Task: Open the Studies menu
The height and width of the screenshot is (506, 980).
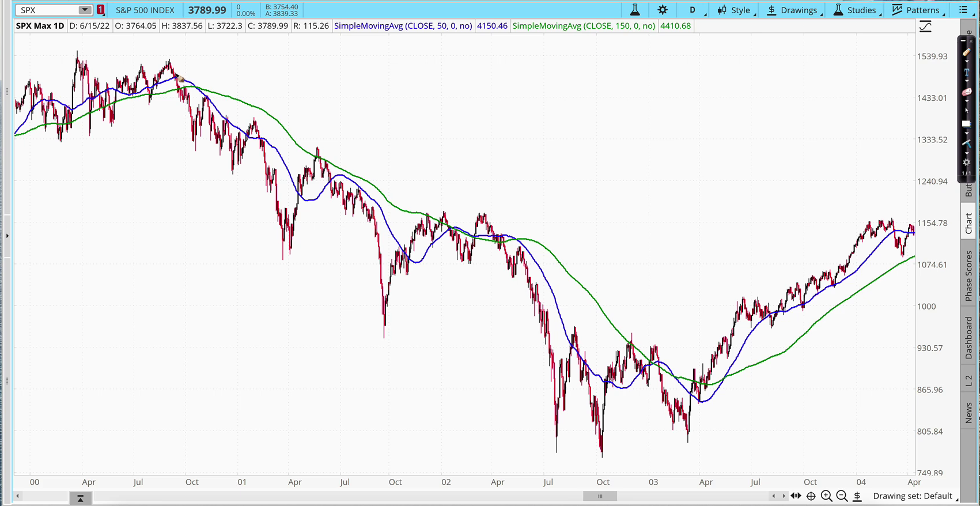Action: 857,10
